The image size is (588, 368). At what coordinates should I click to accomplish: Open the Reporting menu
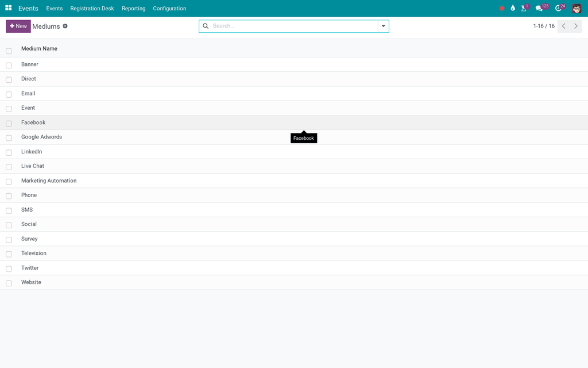point(133,8)
